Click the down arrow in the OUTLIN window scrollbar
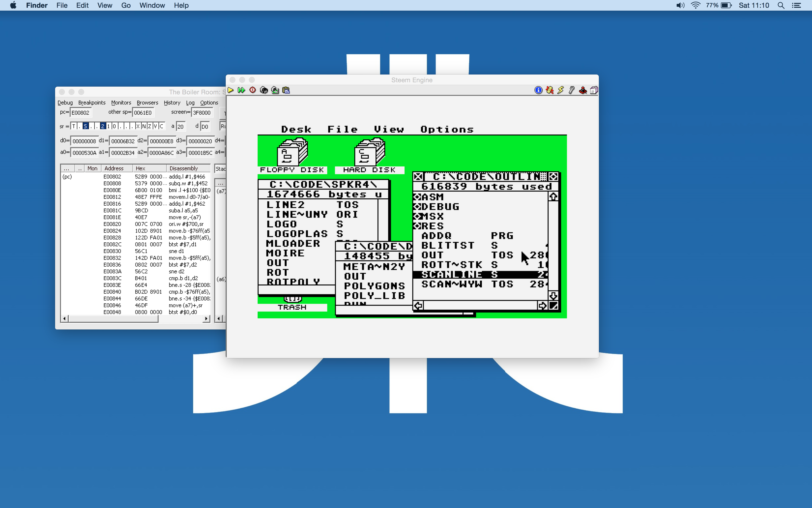812x508 pixels. [x=553, y=296]
